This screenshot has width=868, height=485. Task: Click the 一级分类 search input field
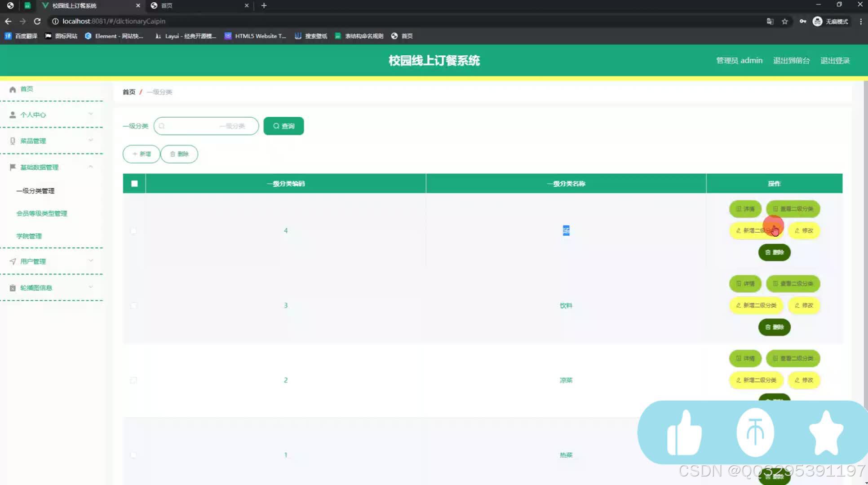(x=206, y=126)
